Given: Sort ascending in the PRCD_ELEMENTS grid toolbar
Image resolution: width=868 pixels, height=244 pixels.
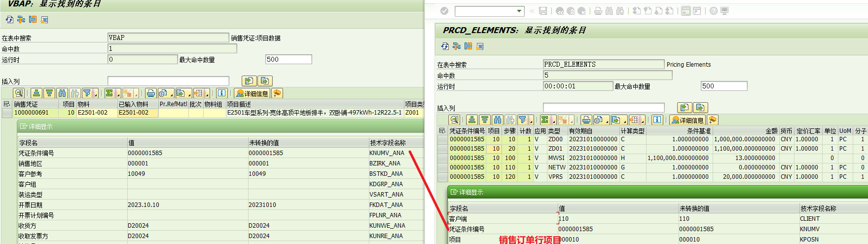Looking at the screenshot, I should (x=472, y=120).
